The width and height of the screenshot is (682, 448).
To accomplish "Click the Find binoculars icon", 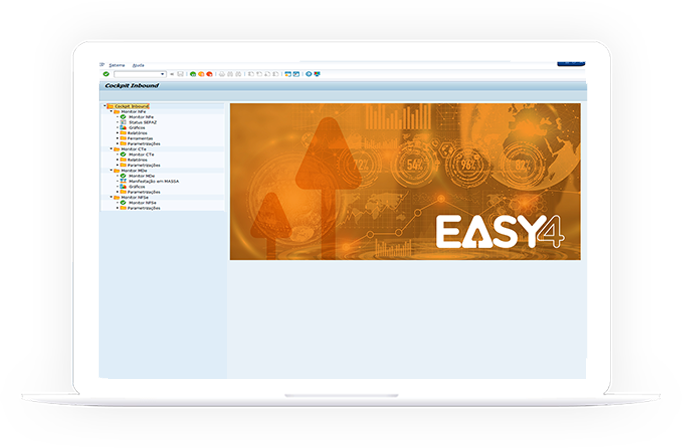I will tap(230, 74).
